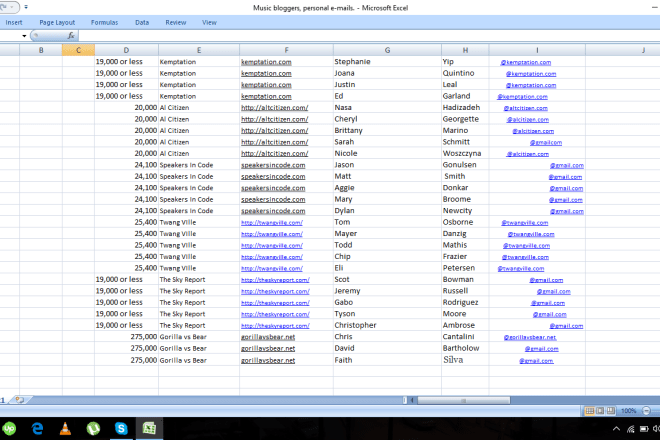Open VLC media player from the taskbar
This screenshot has width=660, height=440.
click(65, 429)
